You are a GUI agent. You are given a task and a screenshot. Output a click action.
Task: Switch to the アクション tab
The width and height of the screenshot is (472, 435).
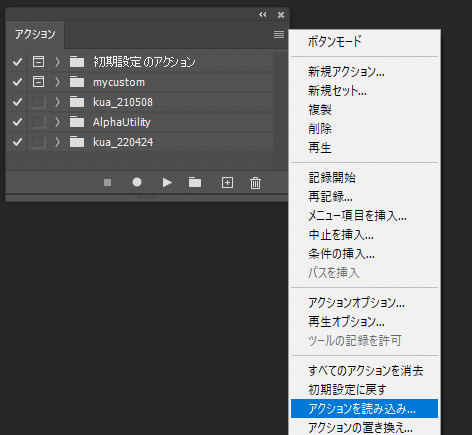click(35, 34)
